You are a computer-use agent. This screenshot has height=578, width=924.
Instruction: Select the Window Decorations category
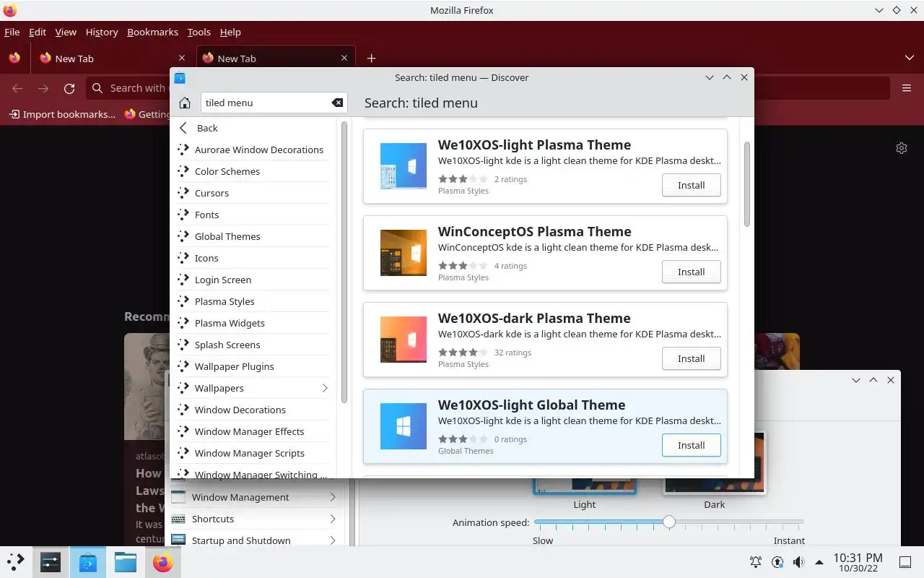coord(253,410)
